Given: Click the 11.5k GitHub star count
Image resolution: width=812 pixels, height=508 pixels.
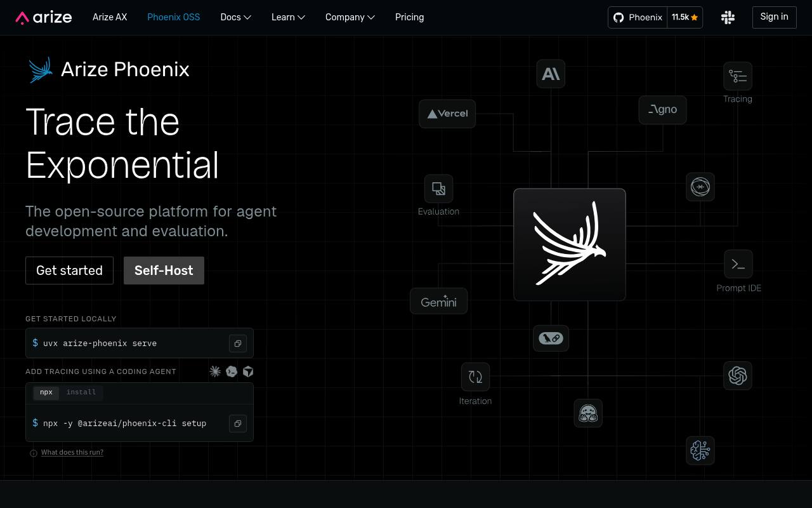Looking at the screenshot, I should 685,17.
